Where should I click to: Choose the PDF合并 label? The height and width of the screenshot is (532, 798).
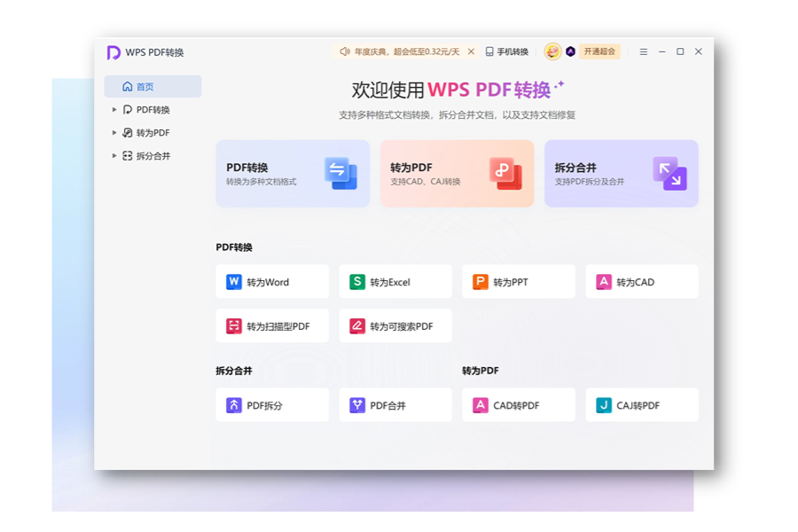click(x=387, y=406)
